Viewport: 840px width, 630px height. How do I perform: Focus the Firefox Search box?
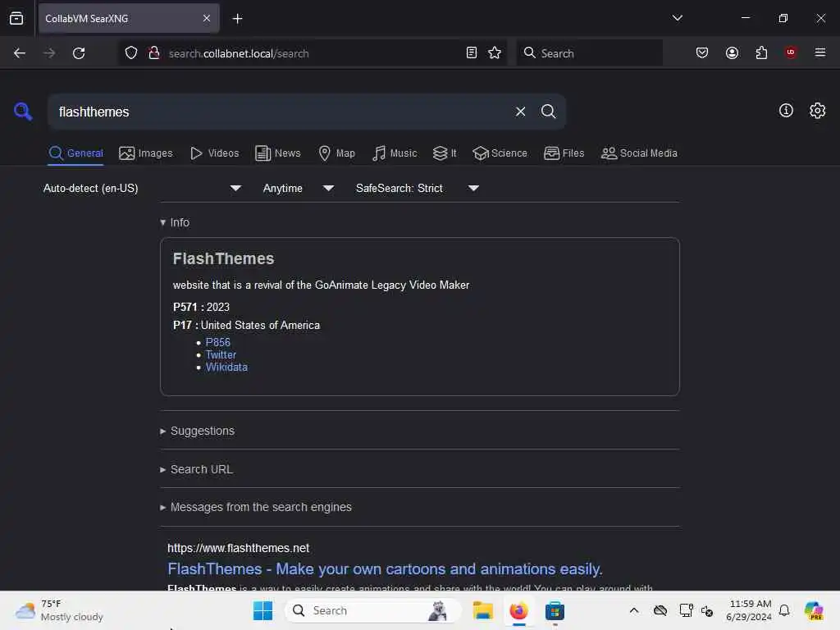click(589, 53)
